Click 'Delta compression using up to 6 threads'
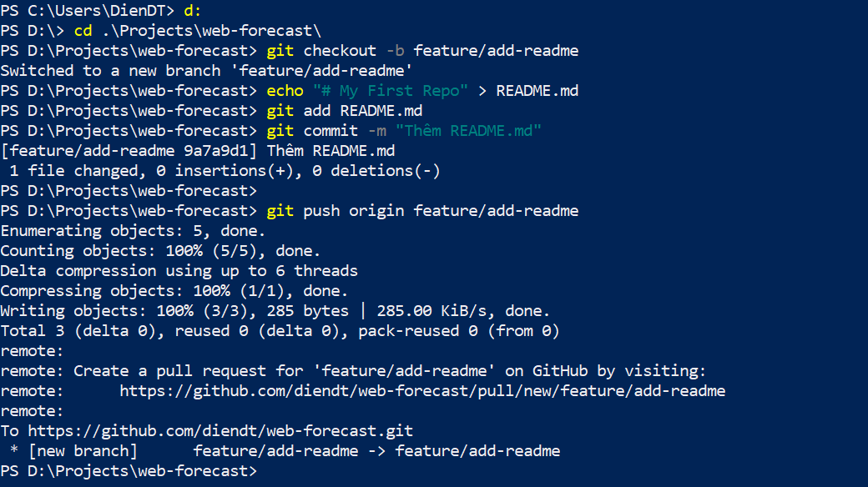 179,271
